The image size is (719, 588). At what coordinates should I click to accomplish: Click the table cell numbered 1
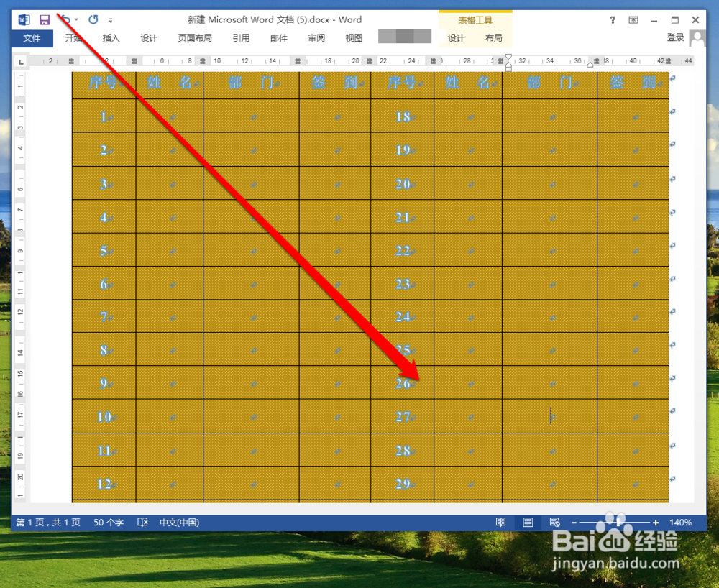click(x=104, y=116)
